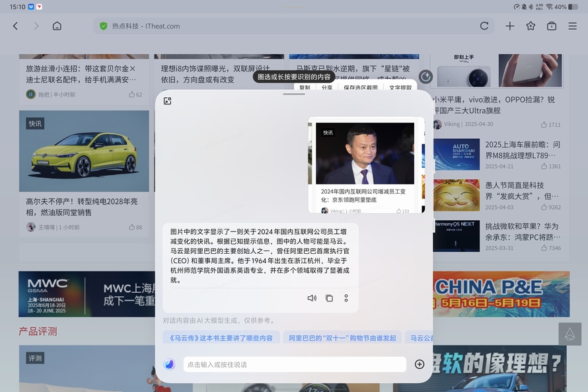Tap the 15:10 clock in the status bar
The width and height of the screenshot is (588, 392).
[18, 7]
